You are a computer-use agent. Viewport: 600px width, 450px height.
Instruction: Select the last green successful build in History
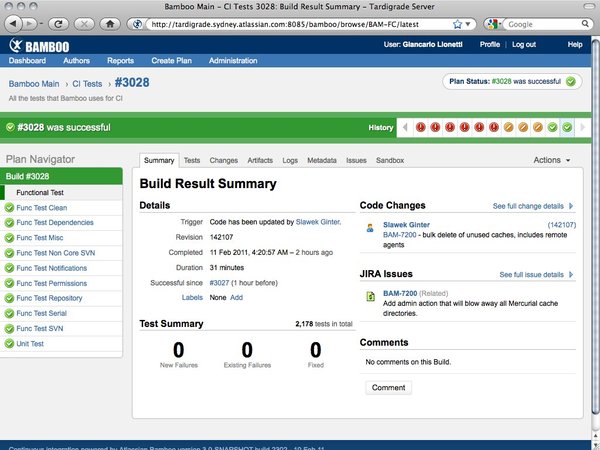[566, 127]
